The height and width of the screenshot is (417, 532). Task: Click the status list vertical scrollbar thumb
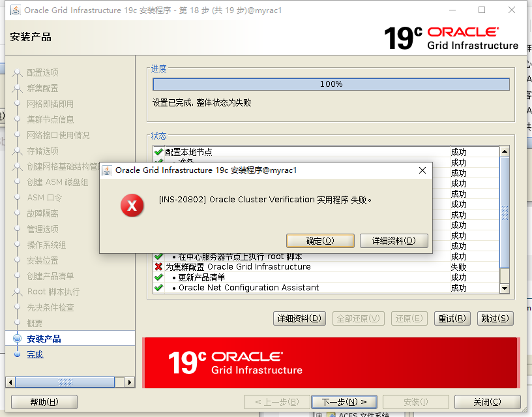point(505,213)
